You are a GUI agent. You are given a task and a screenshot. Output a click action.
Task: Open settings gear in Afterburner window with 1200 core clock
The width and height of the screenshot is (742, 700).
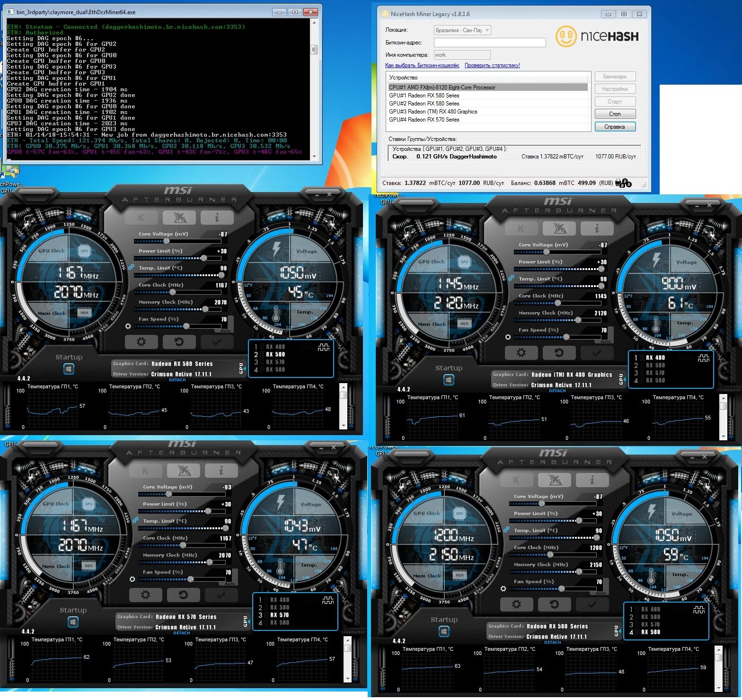[516, 604]
